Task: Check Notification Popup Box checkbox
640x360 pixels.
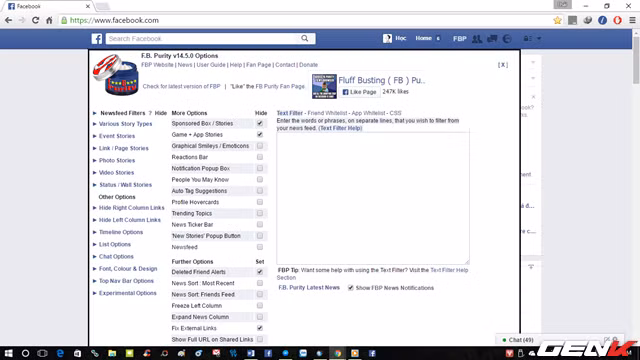Action: [x=260, y=168]
